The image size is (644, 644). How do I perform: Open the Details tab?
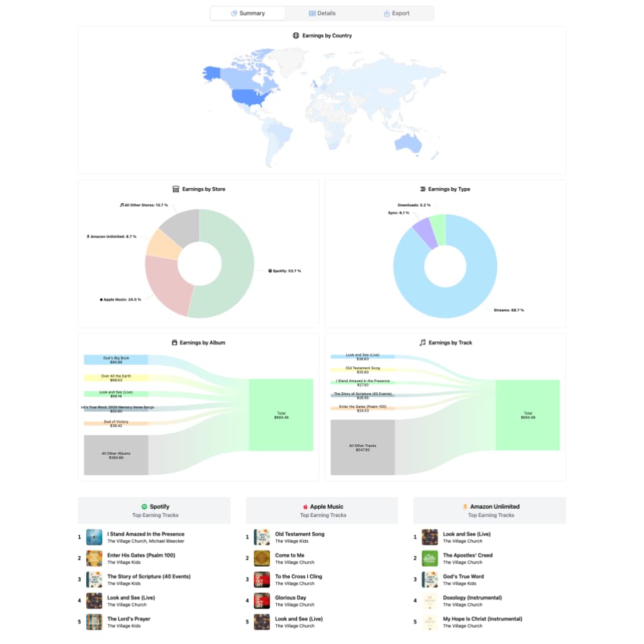[322, 13]
